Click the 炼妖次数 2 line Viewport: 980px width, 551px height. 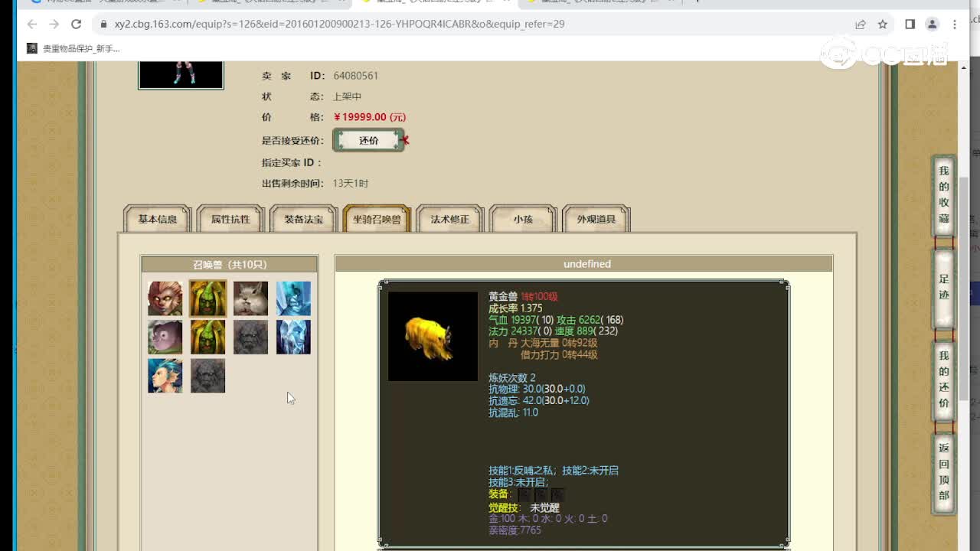512,377
